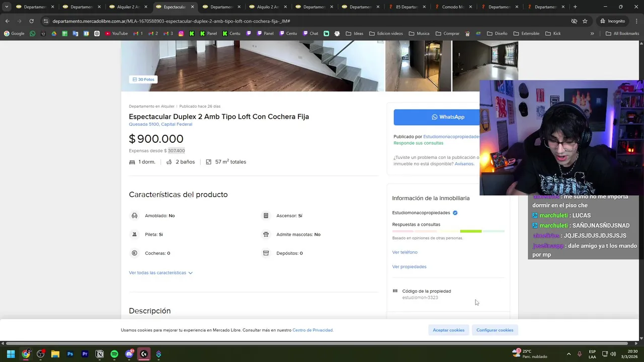Open the Google Sheets bookmark icon

[65, 34]
